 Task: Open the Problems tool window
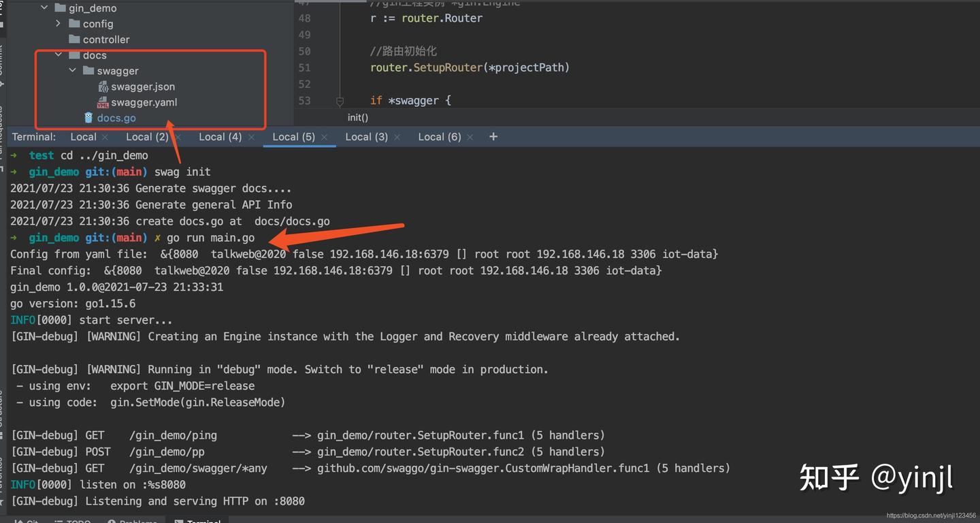(x=133, y=521)
